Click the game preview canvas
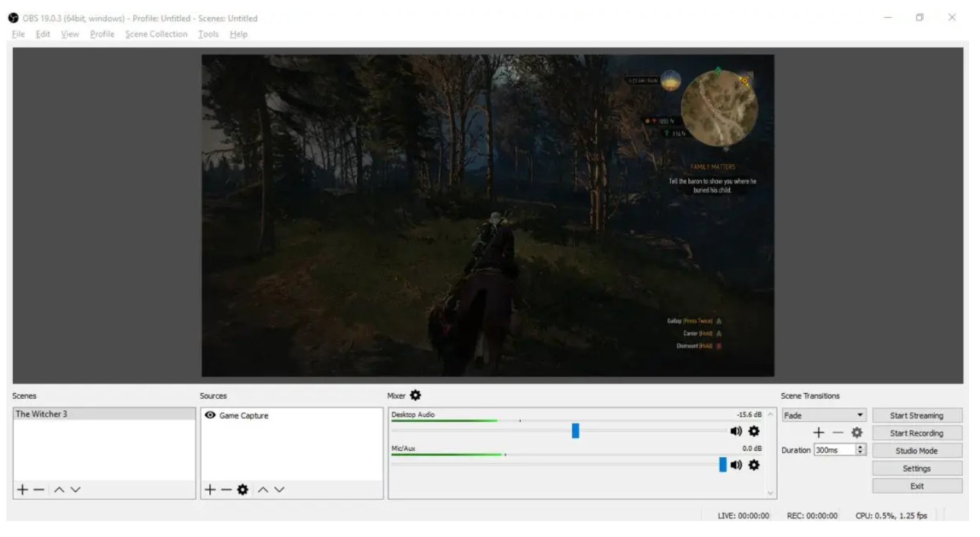 pos(488,215)
